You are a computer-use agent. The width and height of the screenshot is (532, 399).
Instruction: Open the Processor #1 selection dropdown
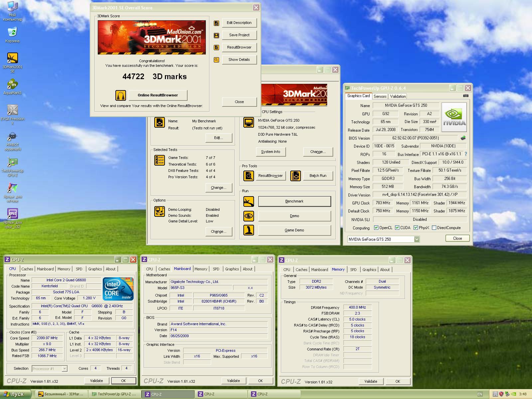coord(65,368)
